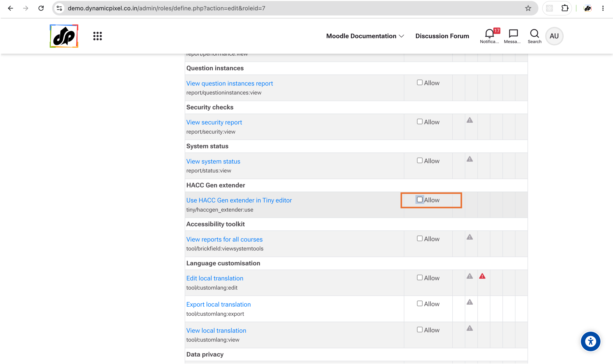Select the text tool/brickfield:viewsystemtools
The height and width of the screenshot is (364, 613).
(225, 249)
